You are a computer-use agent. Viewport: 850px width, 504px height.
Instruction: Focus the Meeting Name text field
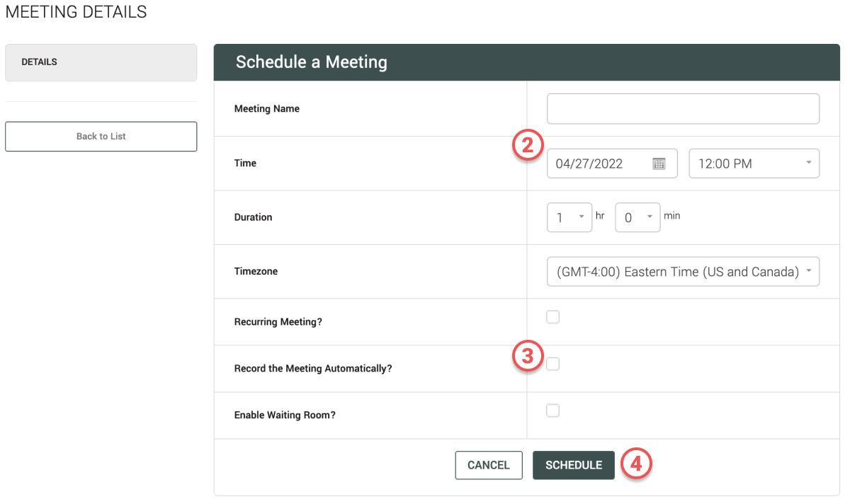pos(683,109)
